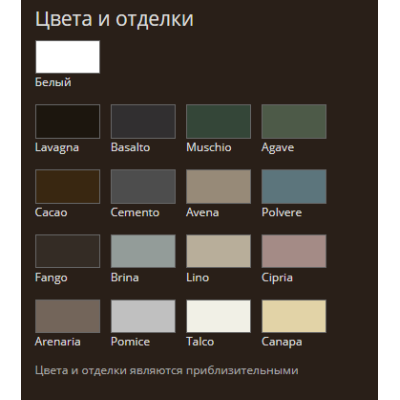This screenshot has width=400, height=400.
Task: Select the Polvere blue-gray swatch
Action: (x=294, y=186)
